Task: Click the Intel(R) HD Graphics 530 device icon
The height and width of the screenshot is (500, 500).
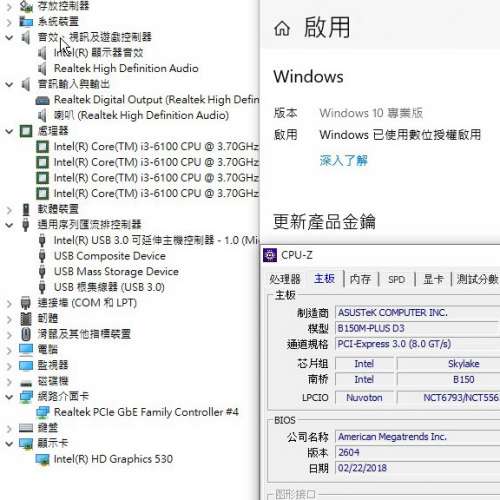Action: pos(42,459)
